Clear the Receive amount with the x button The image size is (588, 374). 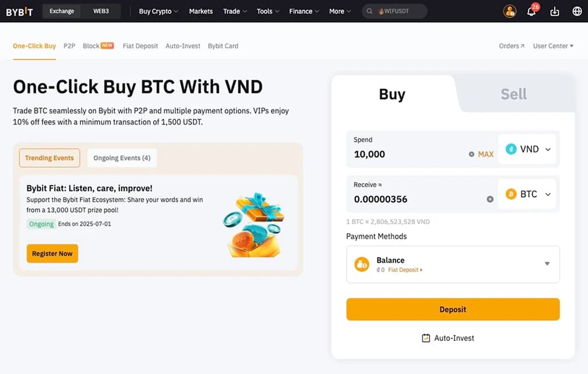[x=490, y=199]
